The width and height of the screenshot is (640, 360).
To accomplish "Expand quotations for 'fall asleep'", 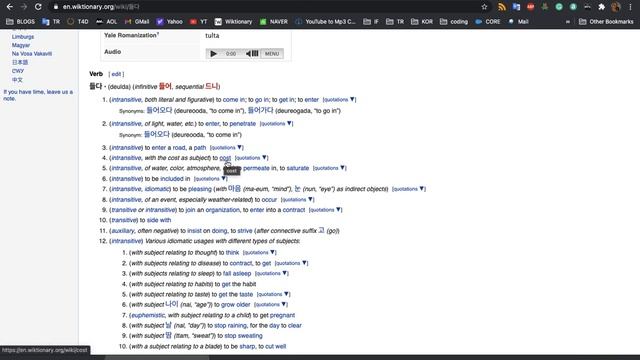I will (271, 273).
